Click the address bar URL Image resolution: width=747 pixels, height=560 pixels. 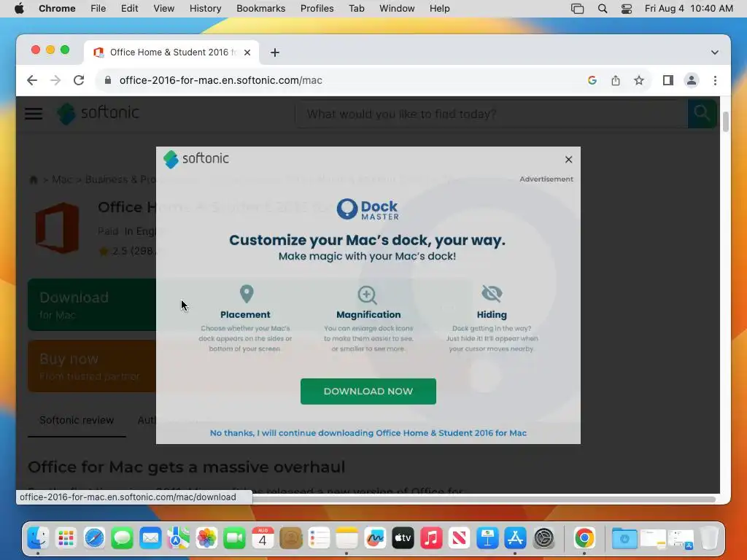point(220,80)
